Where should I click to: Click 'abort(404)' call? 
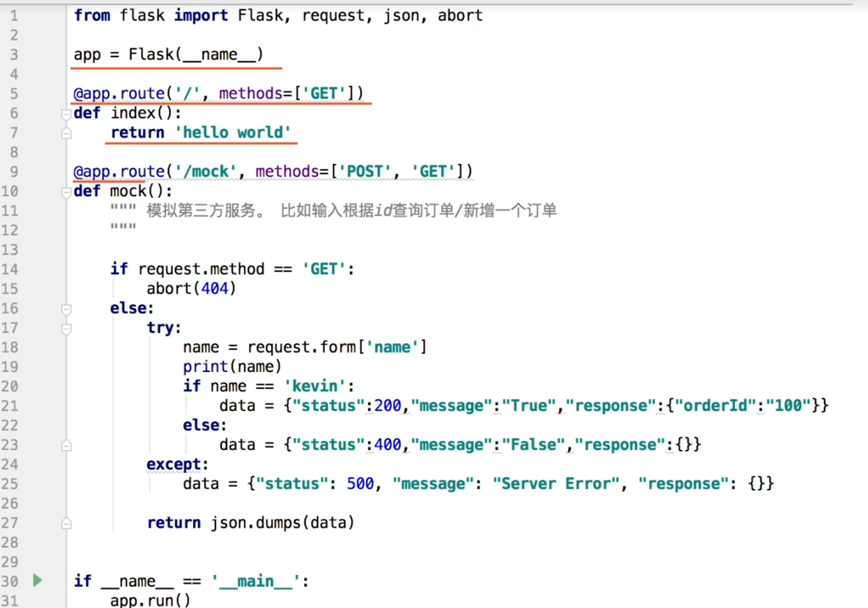pyautogui.click(x=191, y=289)
